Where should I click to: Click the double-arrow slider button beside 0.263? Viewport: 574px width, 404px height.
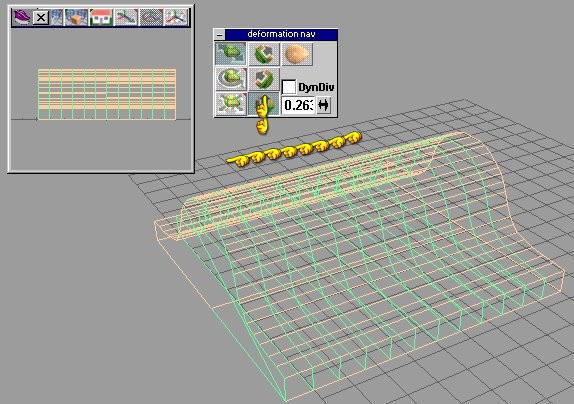(x=324, y=105)
